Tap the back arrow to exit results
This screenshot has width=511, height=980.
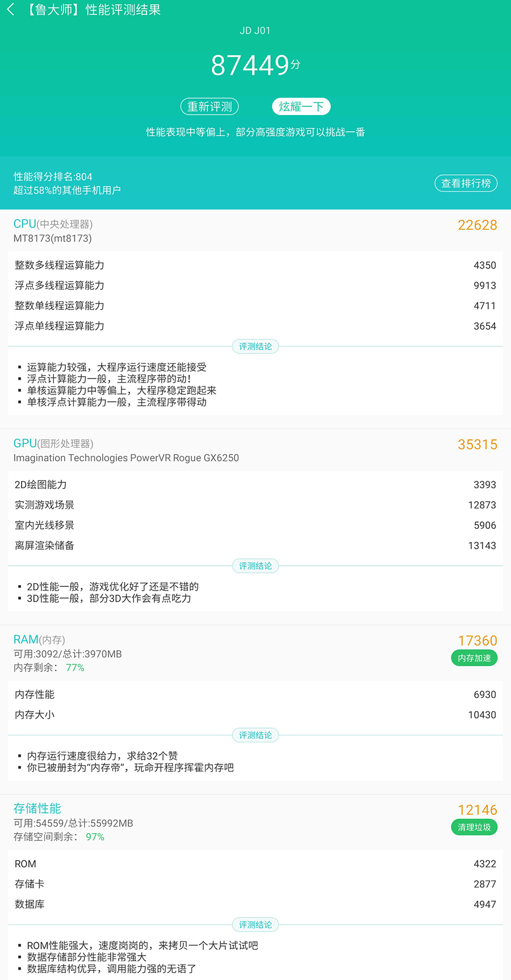pyautogui.click(x=10, y=10)
